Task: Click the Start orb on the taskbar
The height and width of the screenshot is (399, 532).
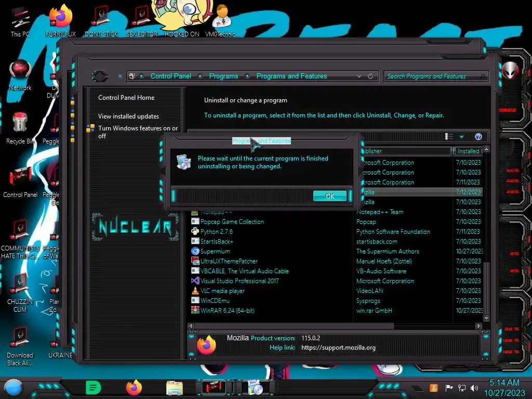Action: pos(14,388)
